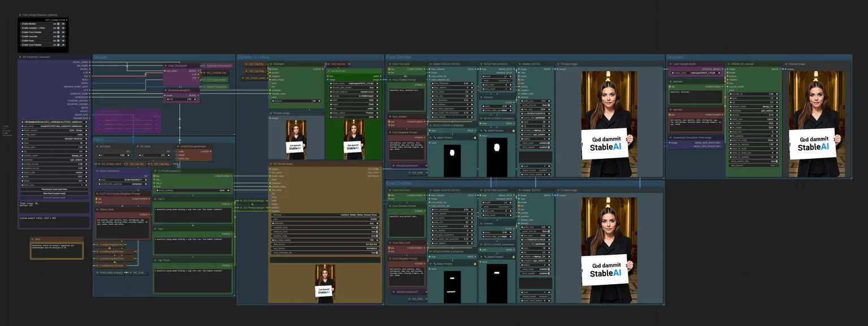Collapse Seed Everywhere node via title dot
The height and width of the screenshot is (326, 868).
[x=97, y=171]
